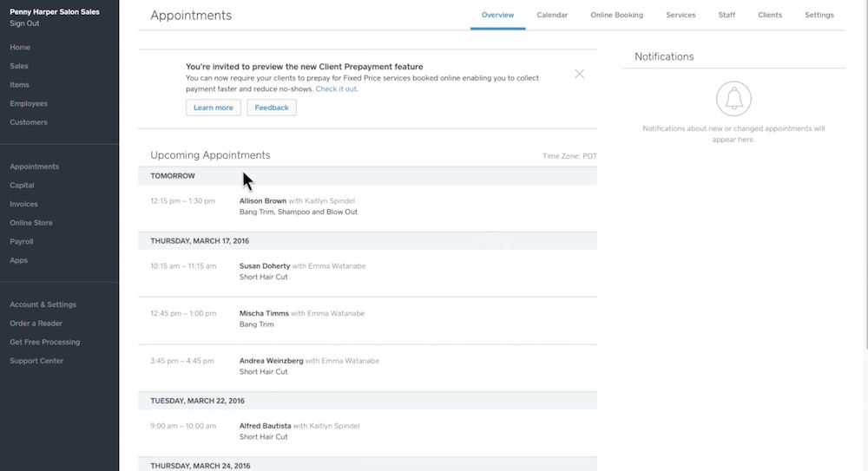Click the notifications bell icon
Image resolution: width=868 pixels, height=471 pixels.
(733, 99)
